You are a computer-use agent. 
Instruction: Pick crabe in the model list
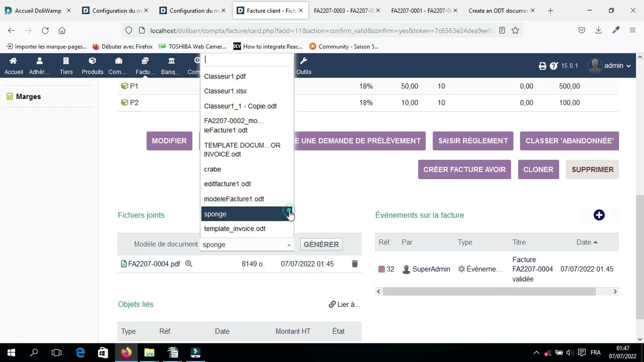pos(247,169)
